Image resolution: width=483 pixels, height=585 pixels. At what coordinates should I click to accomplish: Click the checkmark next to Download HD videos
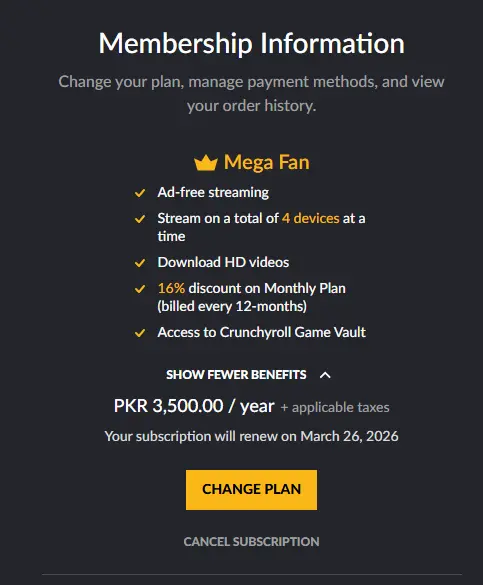tap(140, 263)
